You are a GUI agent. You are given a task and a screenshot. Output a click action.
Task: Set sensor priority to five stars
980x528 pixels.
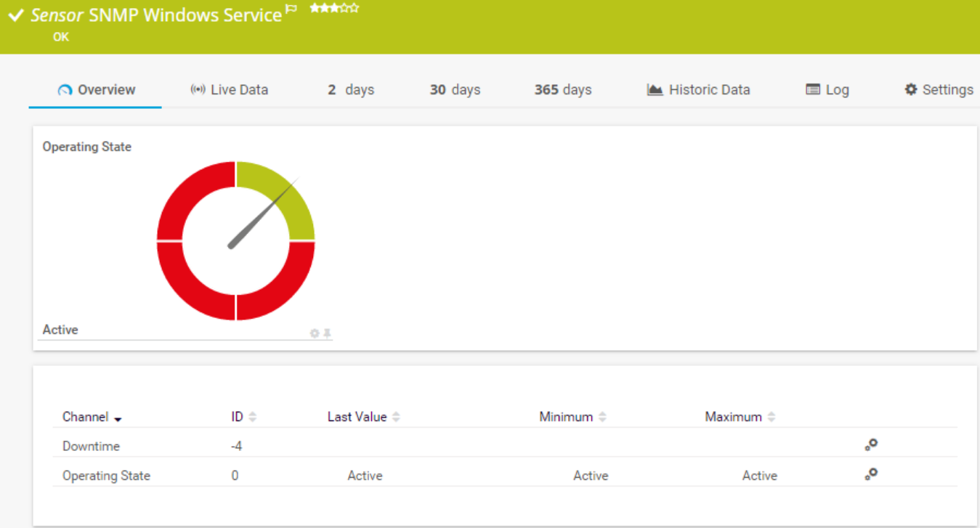pyautogui.click(x=355, y=9)
